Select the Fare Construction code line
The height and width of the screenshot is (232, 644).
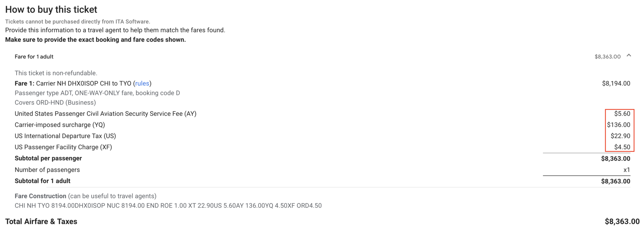168,206
